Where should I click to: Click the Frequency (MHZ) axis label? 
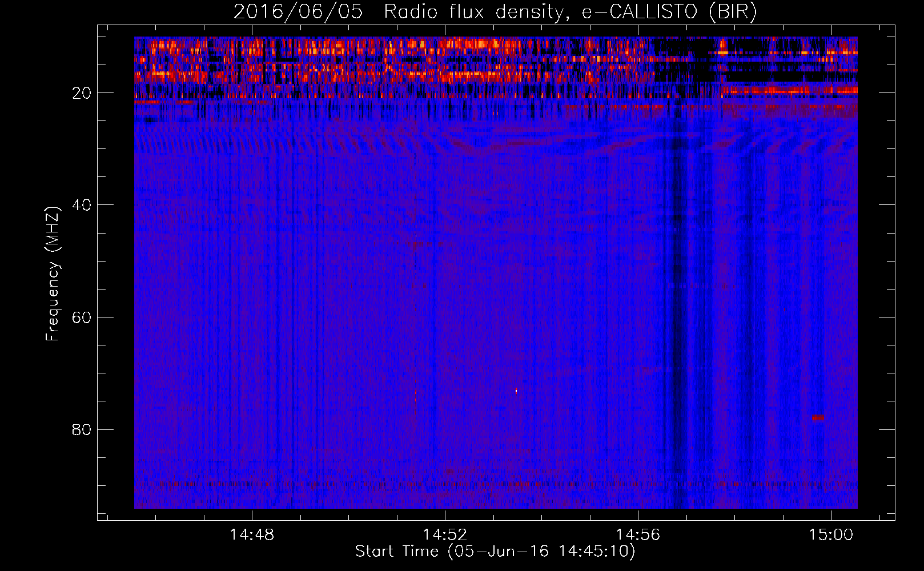(53, 274)
